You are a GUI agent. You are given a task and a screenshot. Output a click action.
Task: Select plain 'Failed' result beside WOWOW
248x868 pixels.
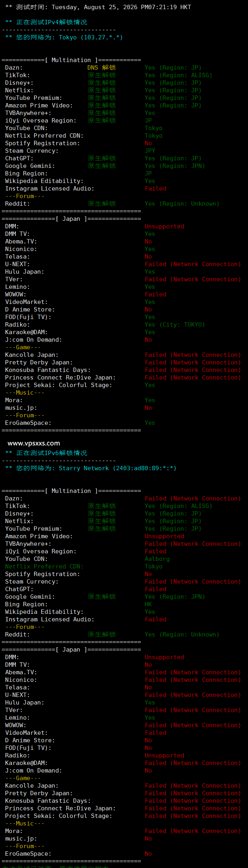(x=155, y=294)
